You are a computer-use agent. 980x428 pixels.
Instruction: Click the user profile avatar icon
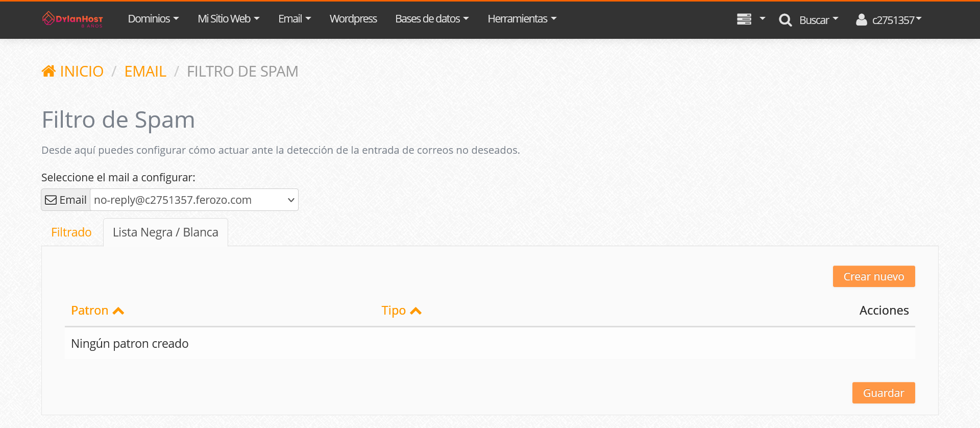862,19
